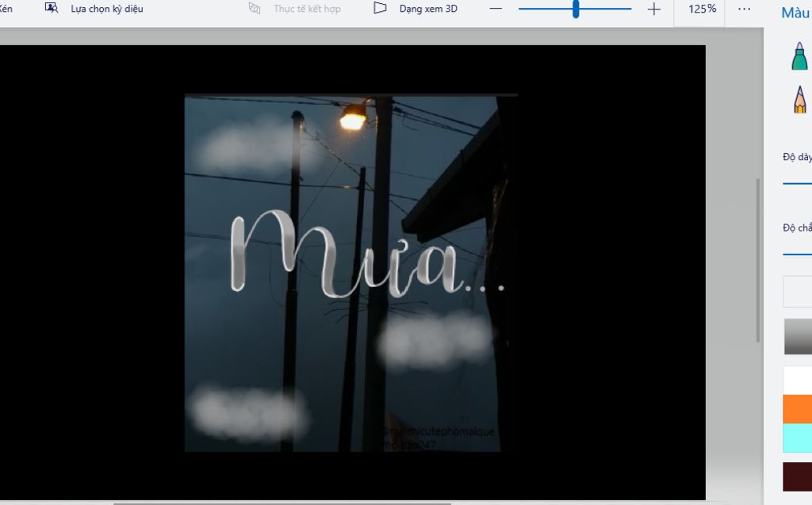The width and height of the screenshot is (812, 505).
Task: Pick the orange color swatch
Action: (x=798, y=409)
